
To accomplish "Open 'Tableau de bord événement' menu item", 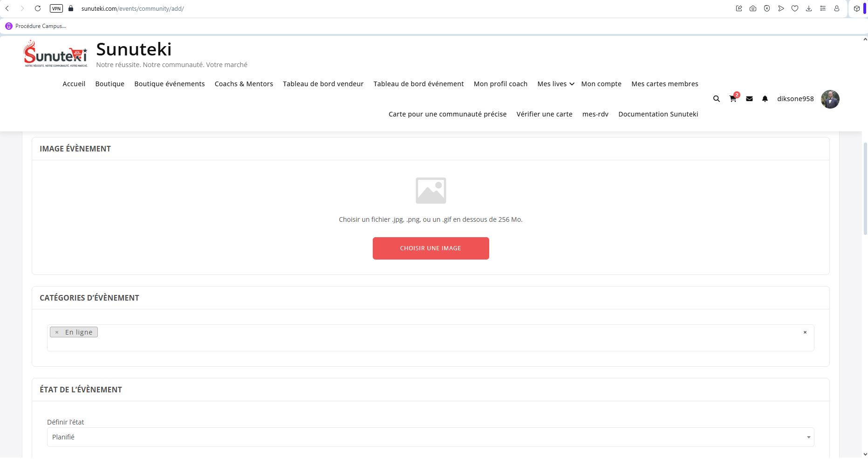I will (x=418, y=84).
